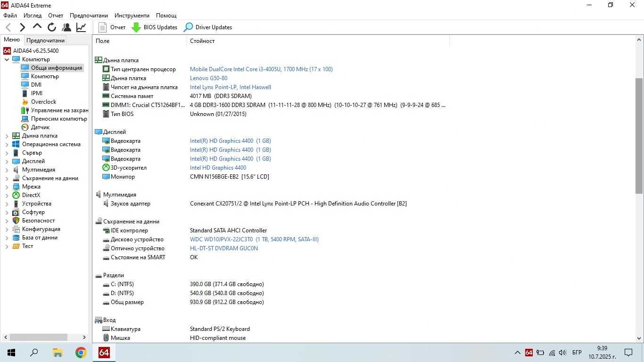Collapse the Компютър tree node

[7, 59]
